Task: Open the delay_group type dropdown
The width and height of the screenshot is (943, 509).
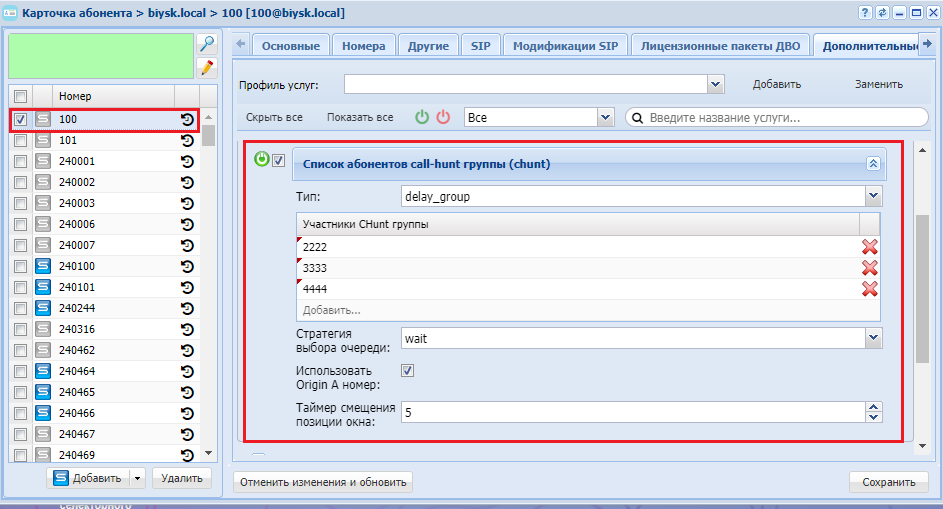Action: pos(873,196)
